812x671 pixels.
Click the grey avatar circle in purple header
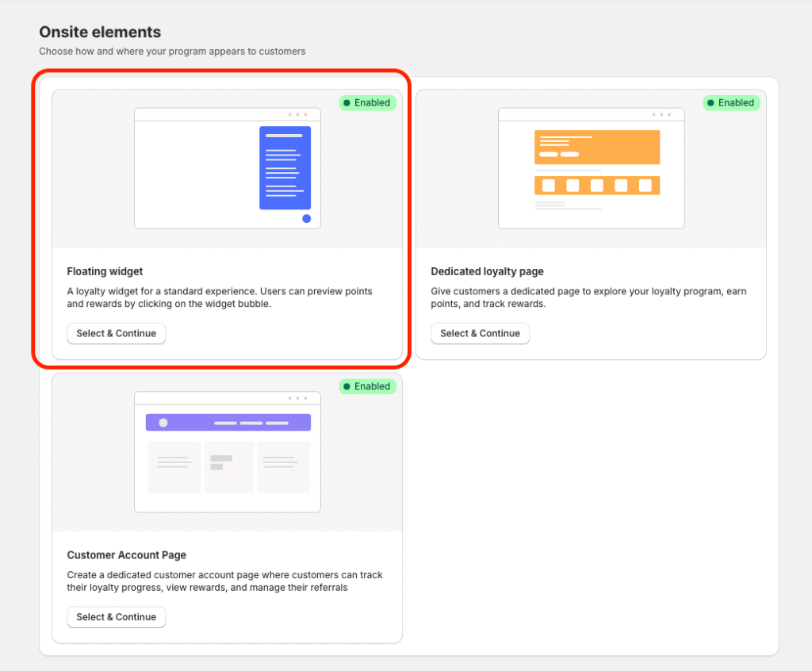tap(163, 423)
